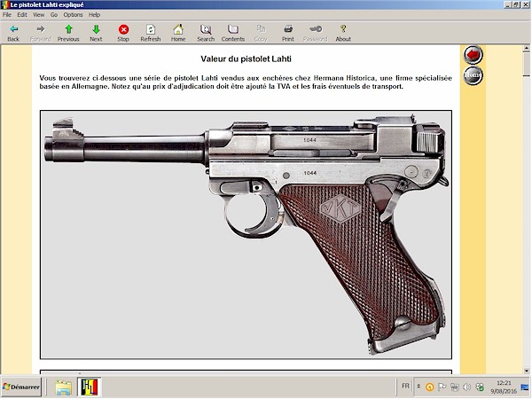Click the speaker volume tray icon
The height and width of the screenshot is (399, 532).
(467, 387)
